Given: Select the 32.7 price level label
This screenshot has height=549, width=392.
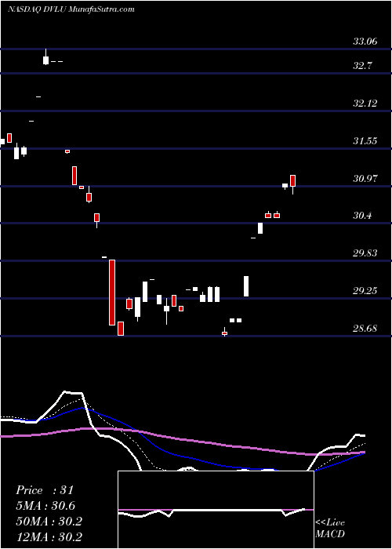Looking at the screenshot, I should (362, 65).
